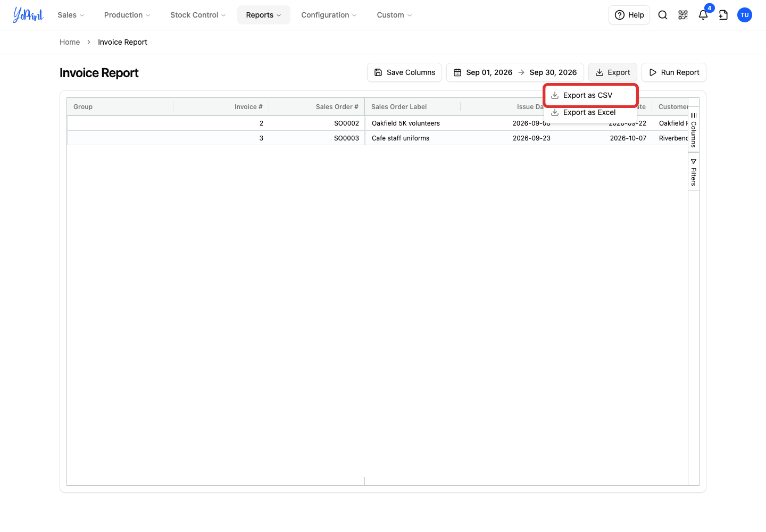
Task: Open the Columns side panel tab
Action: [694, 130]
